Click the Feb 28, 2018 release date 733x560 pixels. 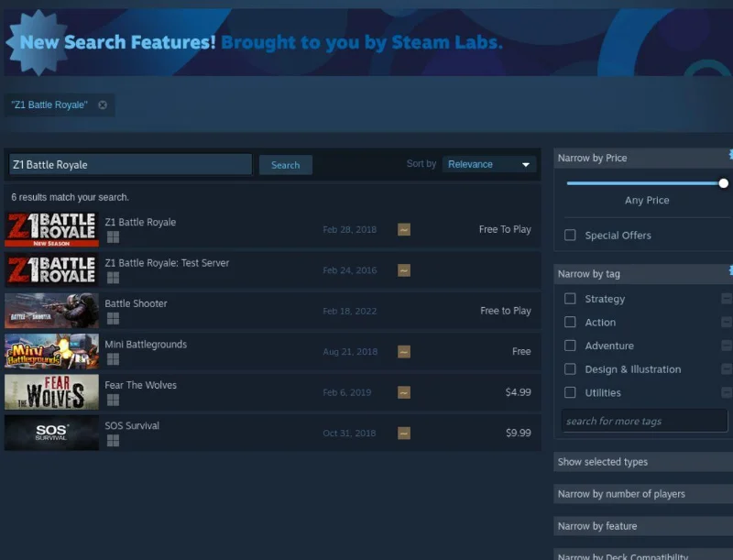pyautogui.click(x=350, y=229)
